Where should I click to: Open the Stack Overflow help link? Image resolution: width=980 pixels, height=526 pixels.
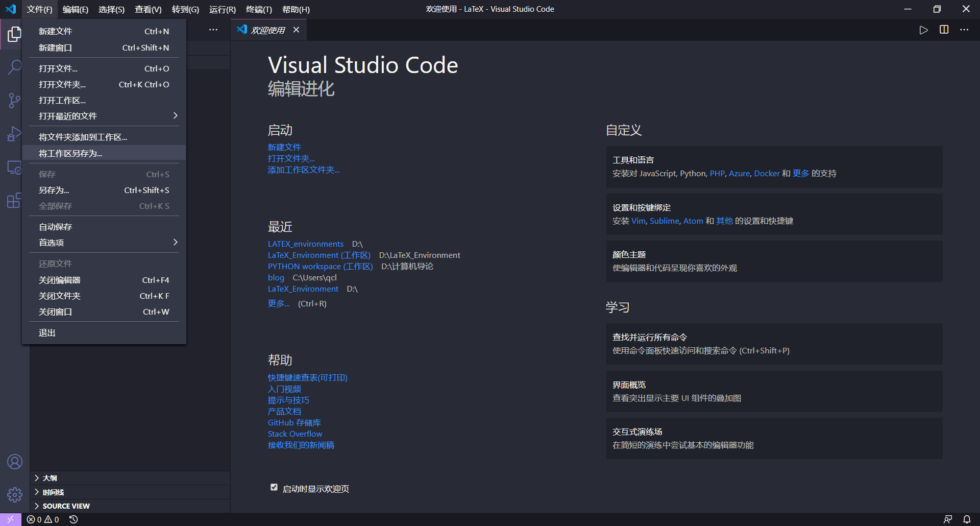(295, 434)
